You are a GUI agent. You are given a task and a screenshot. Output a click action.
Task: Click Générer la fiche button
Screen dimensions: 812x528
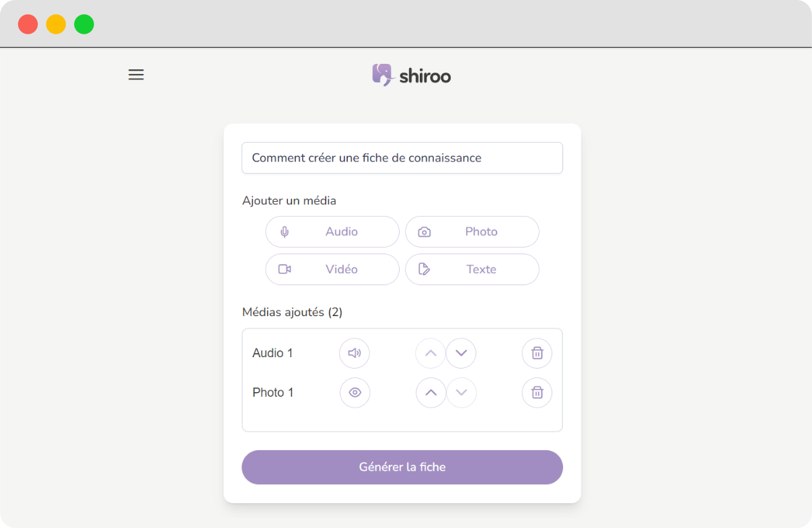click(402, 467)
